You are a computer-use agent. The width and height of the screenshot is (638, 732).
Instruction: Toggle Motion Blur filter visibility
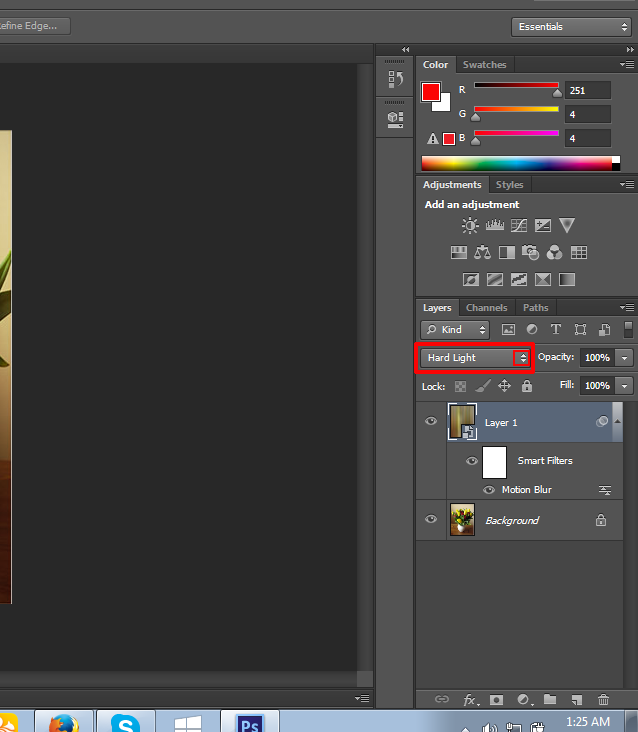point(489,490)
